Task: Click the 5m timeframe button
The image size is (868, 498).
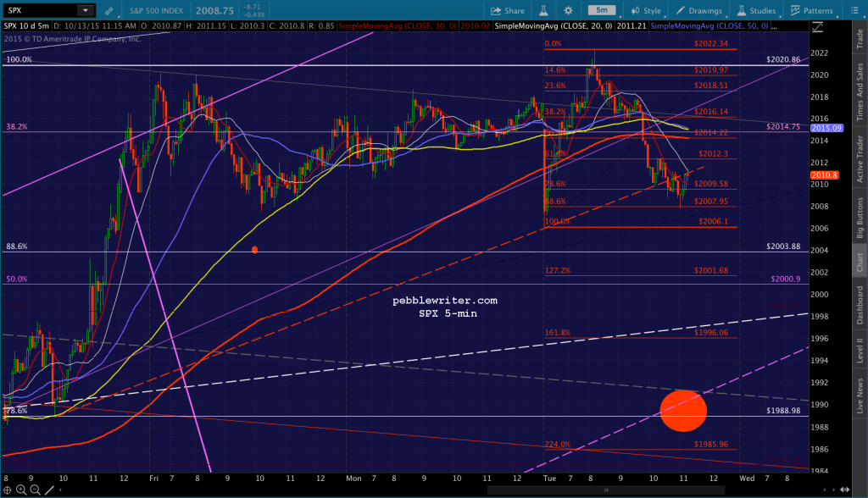Action: [602, 10]
